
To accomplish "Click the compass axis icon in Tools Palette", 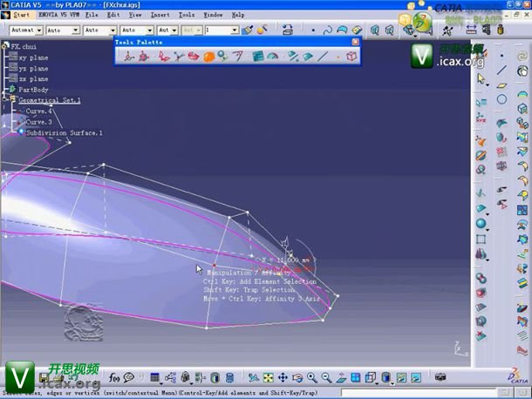I will (128, 57).
